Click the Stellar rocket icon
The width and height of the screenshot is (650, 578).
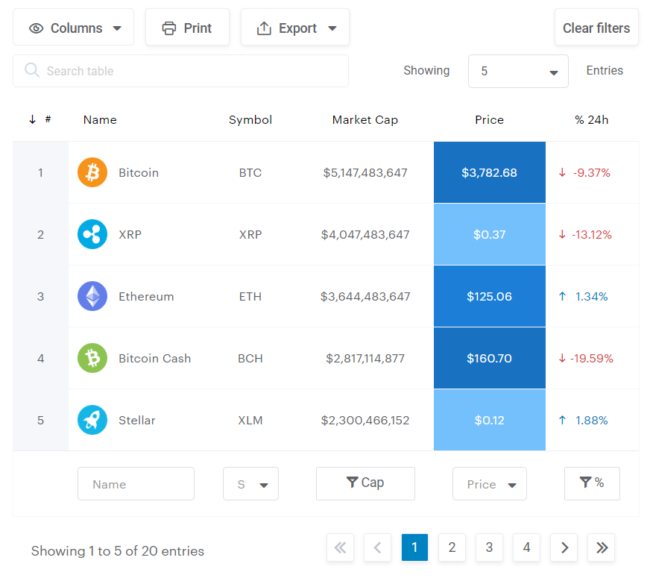(92, 420)
